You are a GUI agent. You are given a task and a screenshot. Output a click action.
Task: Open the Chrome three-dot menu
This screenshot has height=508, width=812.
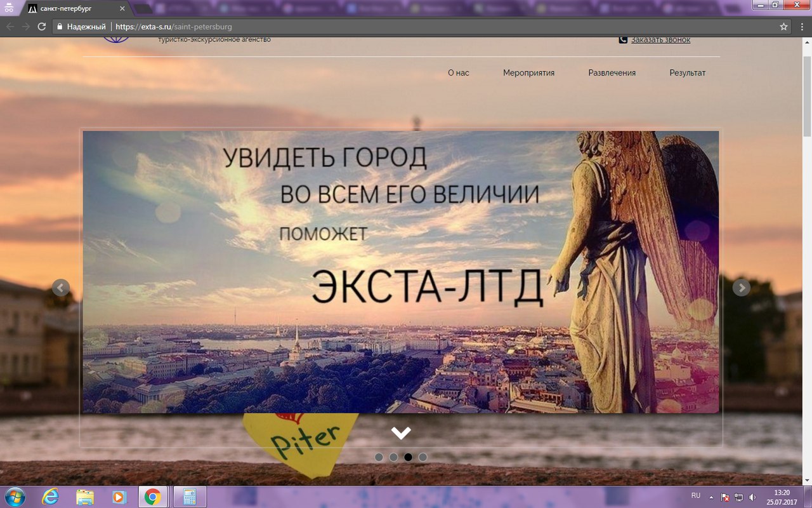802,27
